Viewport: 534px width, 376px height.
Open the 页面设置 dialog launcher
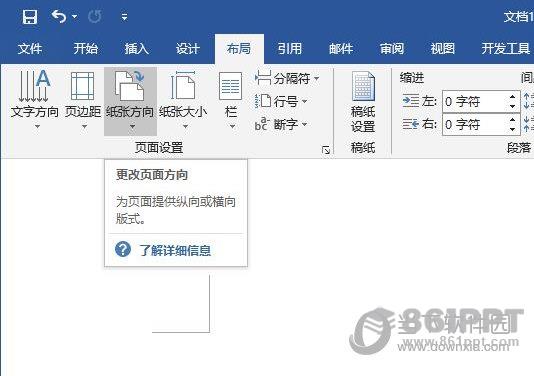tap(326, 150)
